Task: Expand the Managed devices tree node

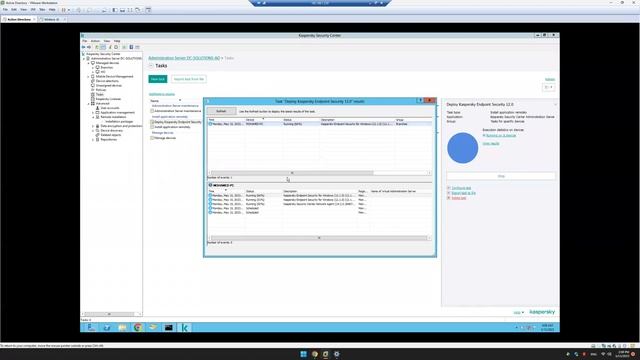Action: [x=88, y=63]
